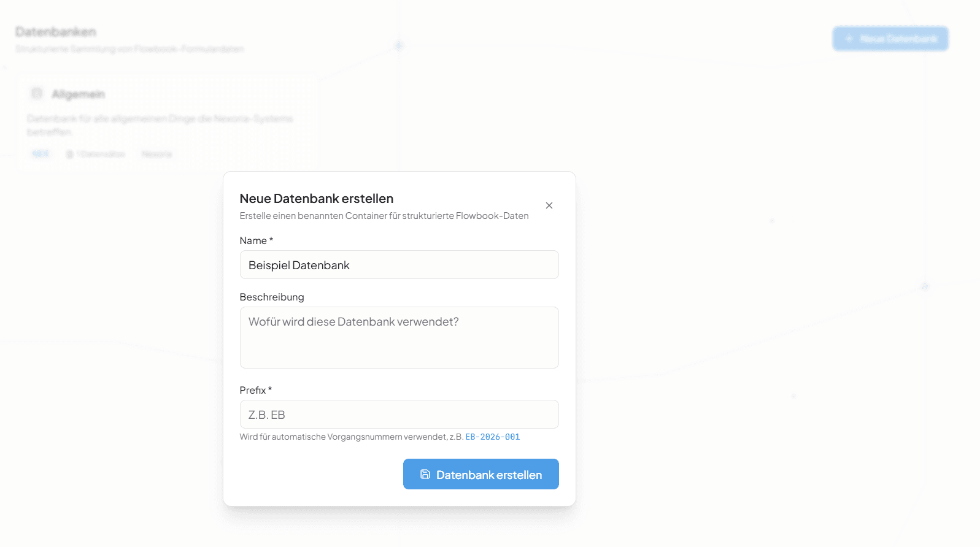Screen dimensions: 980x547
Task: Select the Nexoria tag on Allgemein card
Action: coord(156,154)
